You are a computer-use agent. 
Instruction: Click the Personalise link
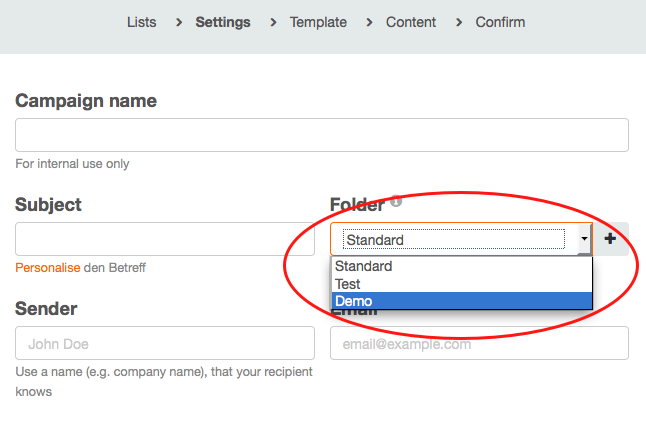tap(48, 268)
